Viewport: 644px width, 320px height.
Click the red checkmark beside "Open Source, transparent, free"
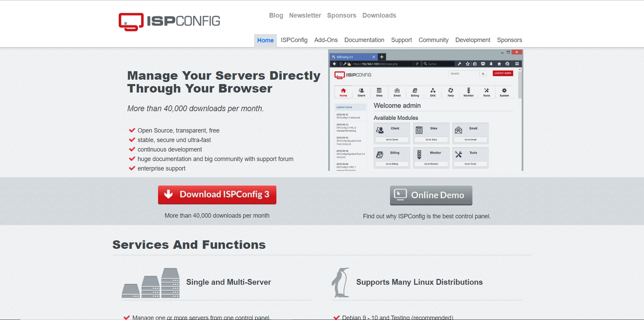pyautogui.click(x=132, y=130)
